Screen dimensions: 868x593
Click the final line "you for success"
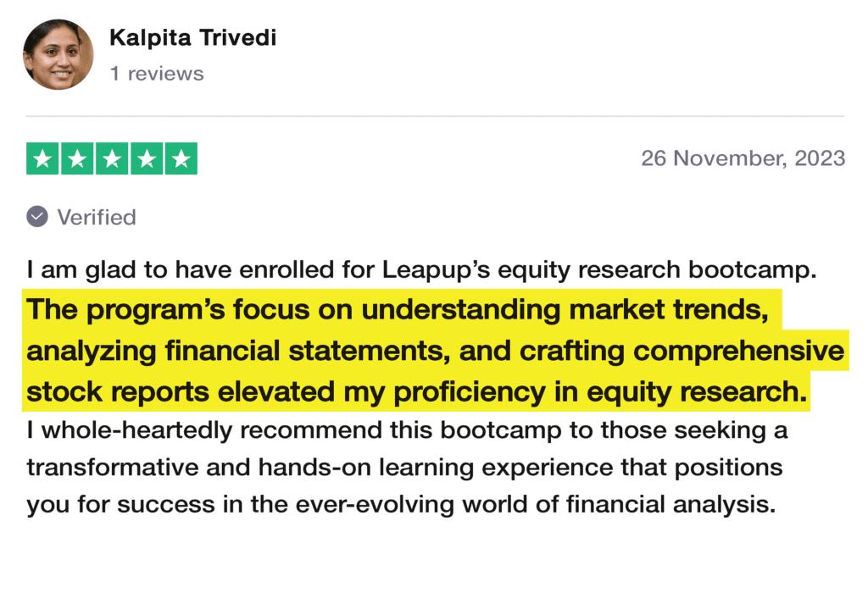click(x=401, y=506)
